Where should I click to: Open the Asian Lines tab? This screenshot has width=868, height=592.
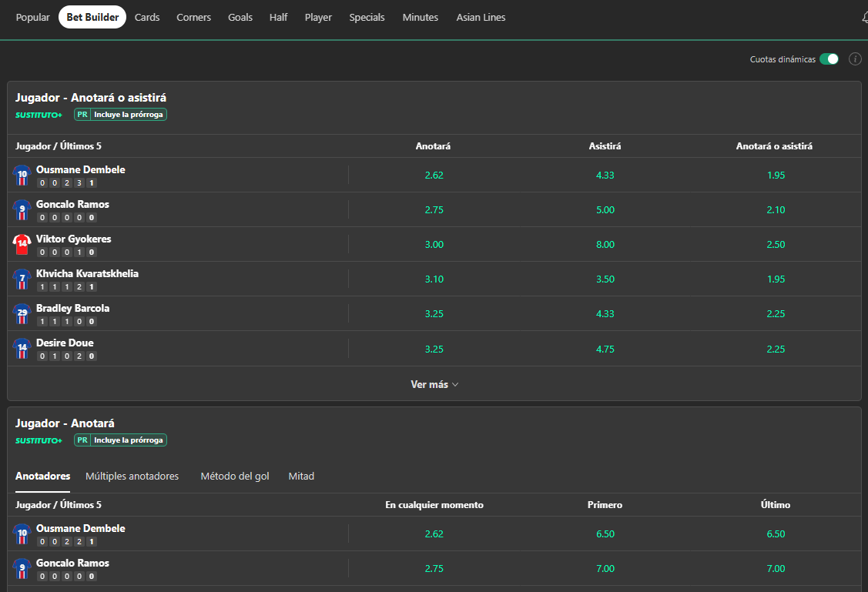[x=481, y=17]
